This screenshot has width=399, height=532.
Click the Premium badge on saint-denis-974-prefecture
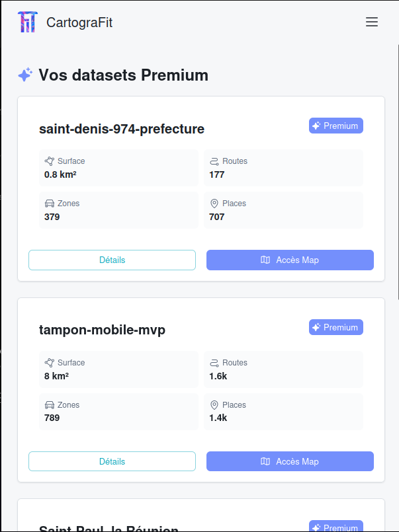click(x=335, y=126)
